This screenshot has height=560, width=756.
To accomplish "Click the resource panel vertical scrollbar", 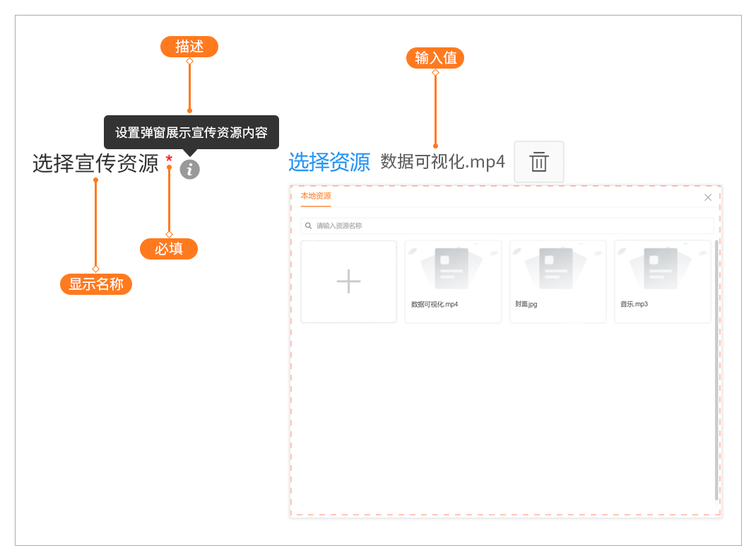I will [716, 368].
